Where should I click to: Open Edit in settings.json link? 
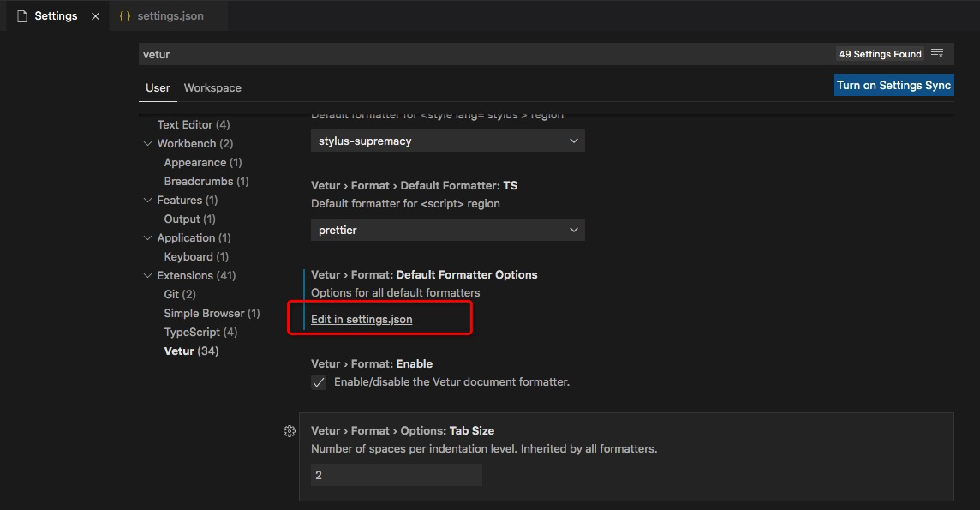coord(362,320)
